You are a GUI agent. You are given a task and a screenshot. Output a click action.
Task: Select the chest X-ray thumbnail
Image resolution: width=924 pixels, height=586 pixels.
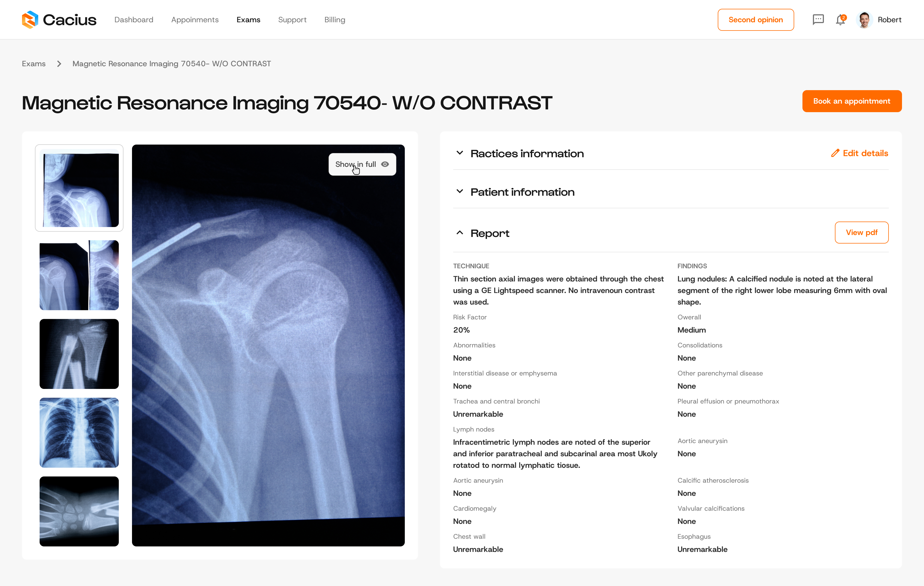click(79, 432)
